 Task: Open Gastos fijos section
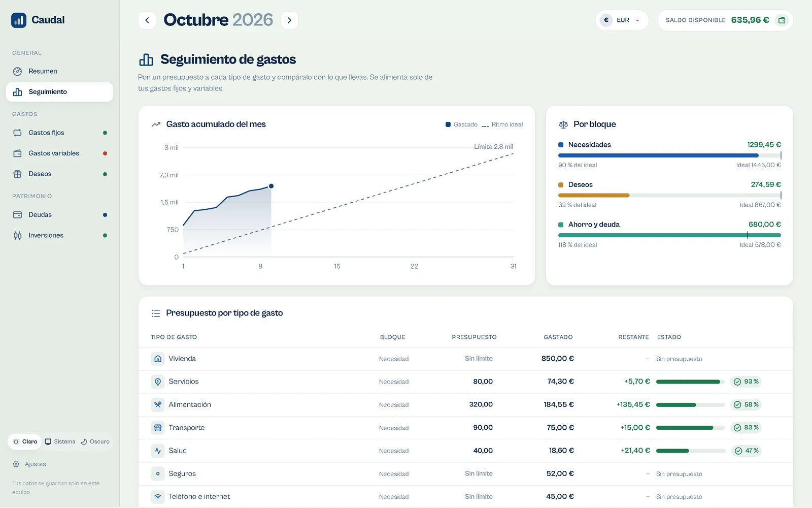[59, 133]
